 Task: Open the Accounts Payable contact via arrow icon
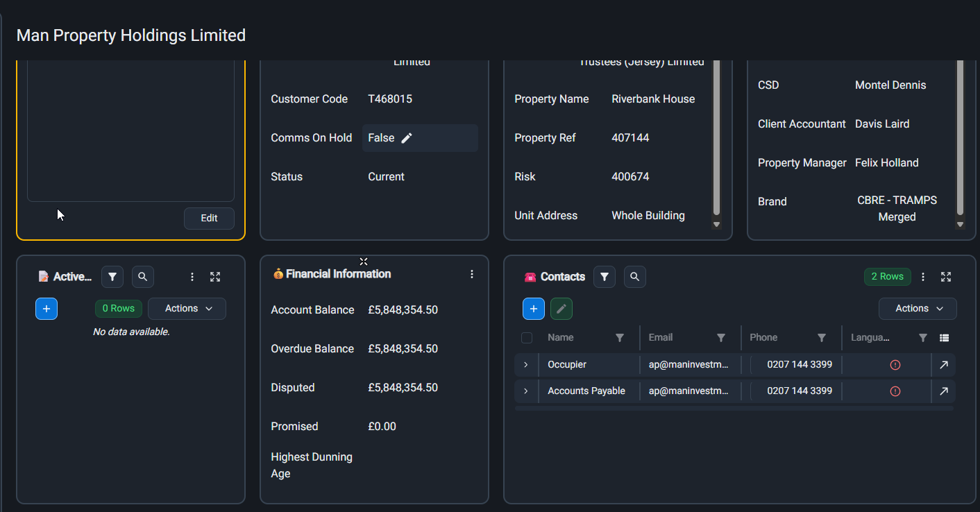coord(944,391)
